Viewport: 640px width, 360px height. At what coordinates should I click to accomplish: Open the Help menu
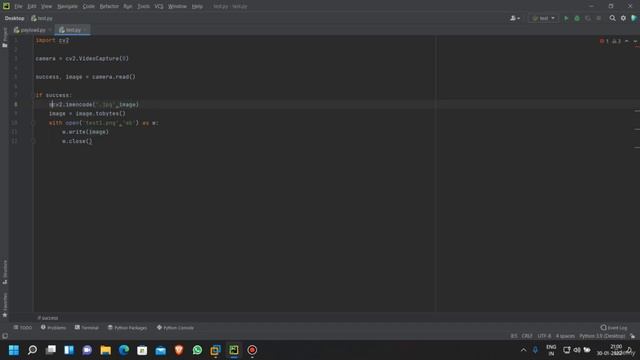click(x=197, y=7)
